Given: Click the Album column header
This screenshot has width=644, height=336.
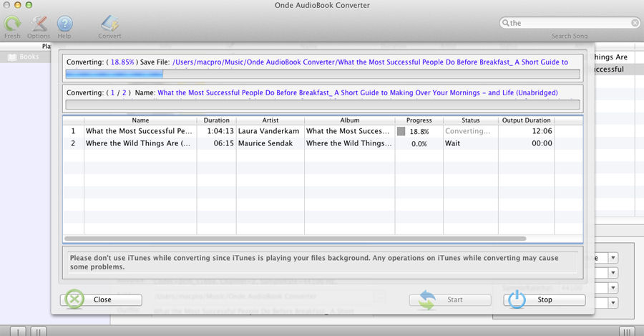Looking at the screenshot, I should coord(349,120).
